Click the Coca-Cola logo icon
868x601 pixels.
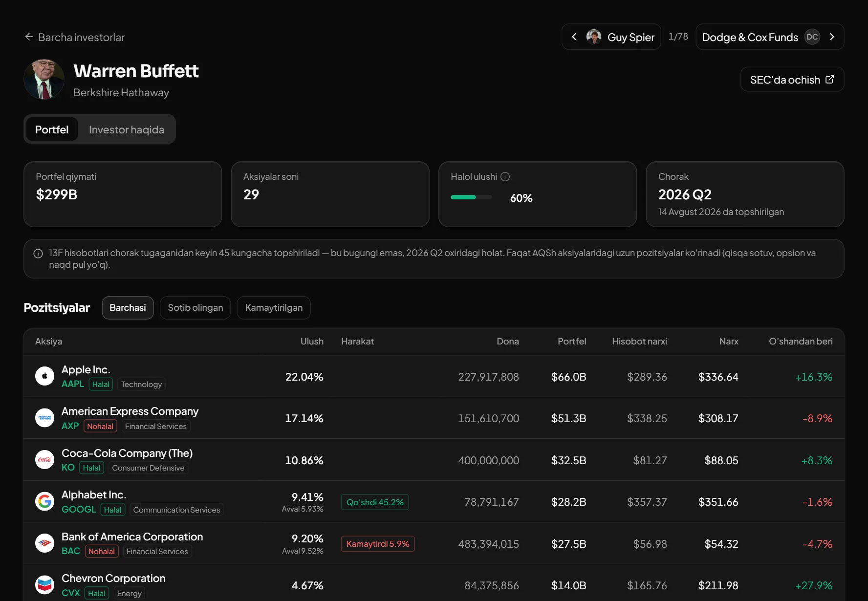(x=44, y=460)
